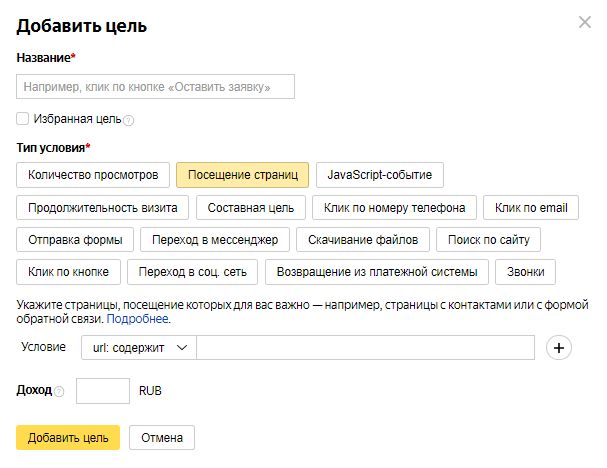
Task: Click the plus icon to add condition
Action: (x=560, y=348)
